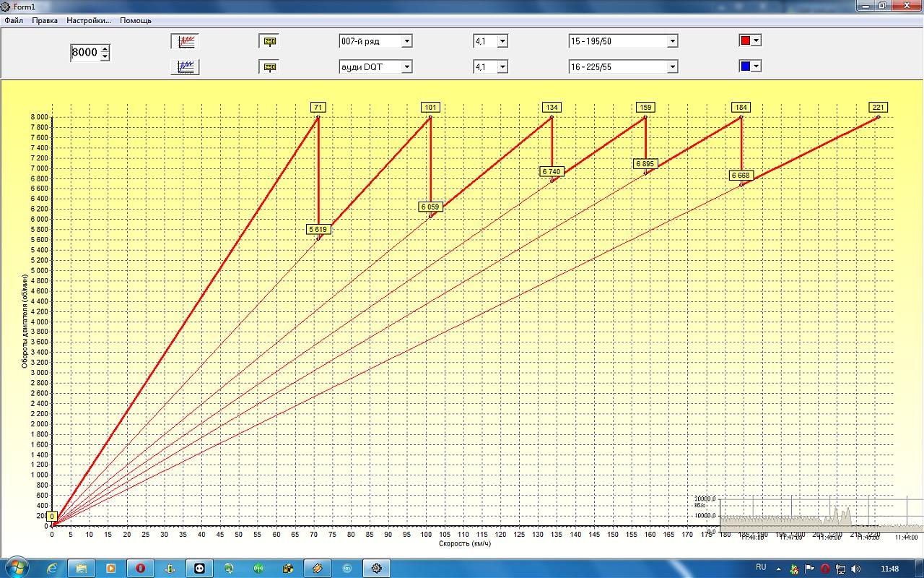Open the blue color picker dropdown
Image resolution: width=924 pixels, height=578 pixels.
756,66
